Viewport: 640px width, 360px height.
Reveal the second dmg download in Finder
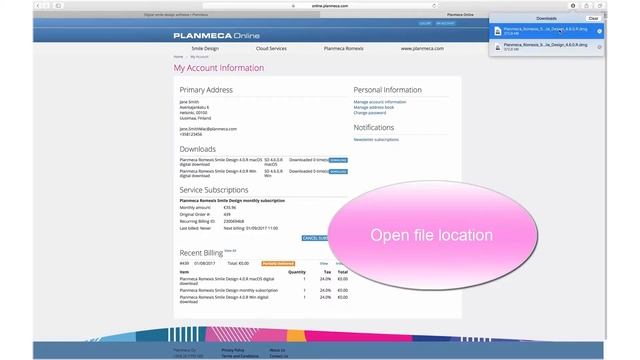coord(599,47)
